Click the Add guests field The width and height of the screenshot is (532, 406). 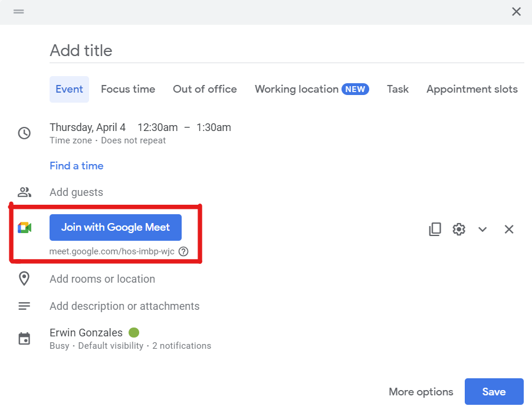76,192
